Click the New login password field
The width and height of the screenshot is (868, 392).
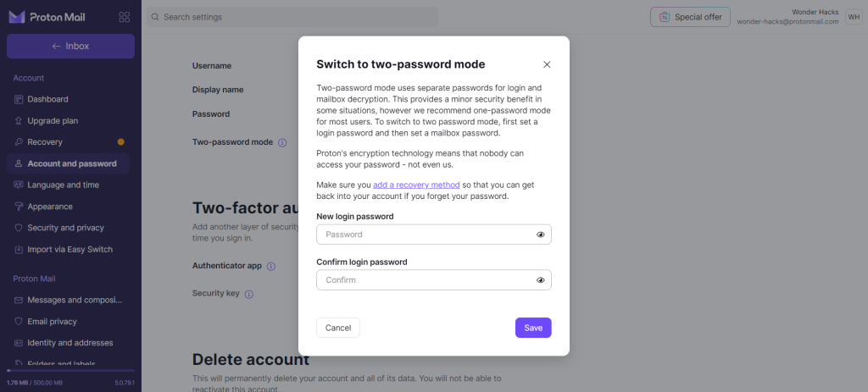pyautogui.click(x=433, y=235)
